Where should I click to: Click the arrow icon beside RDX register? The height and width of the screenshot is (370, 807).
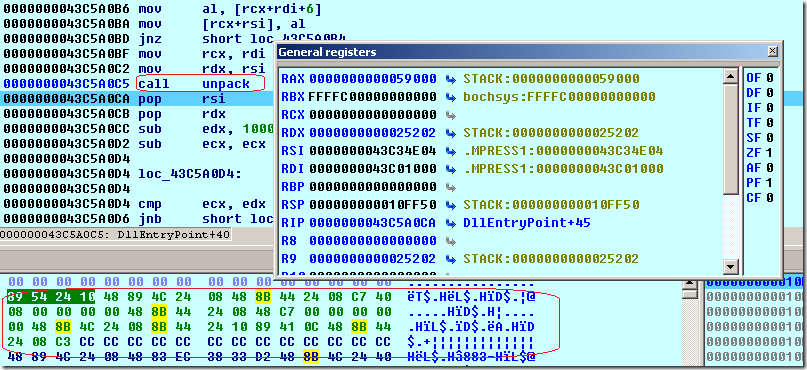tap(450, 133)
